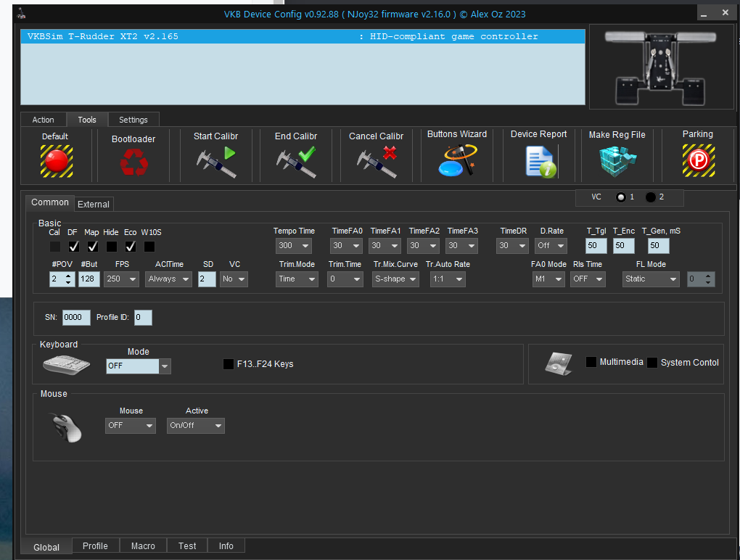Launch the Buttons Wizard icon

click(457, 160)
